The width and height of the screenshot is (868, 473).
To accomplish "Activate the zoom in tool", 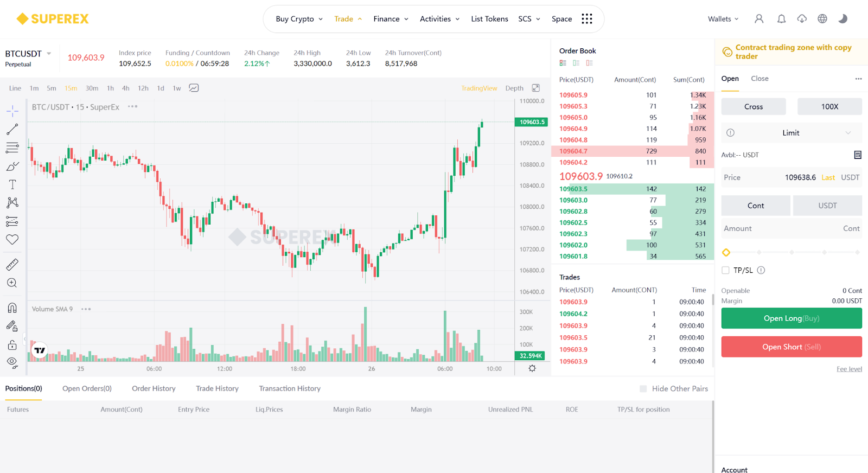I will tap(12, 283).
